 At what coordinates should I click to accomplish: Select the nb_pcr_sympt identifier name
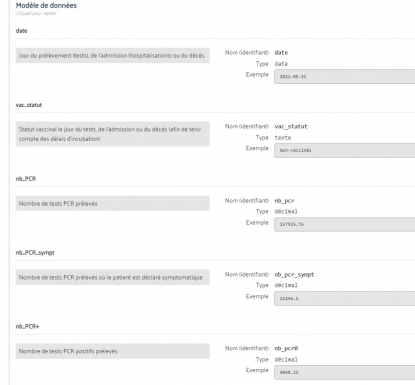294,275
